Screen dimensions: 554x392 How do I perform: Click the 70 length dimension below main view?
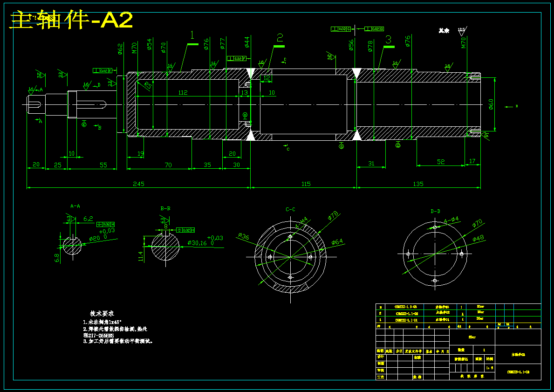point(168,165)
